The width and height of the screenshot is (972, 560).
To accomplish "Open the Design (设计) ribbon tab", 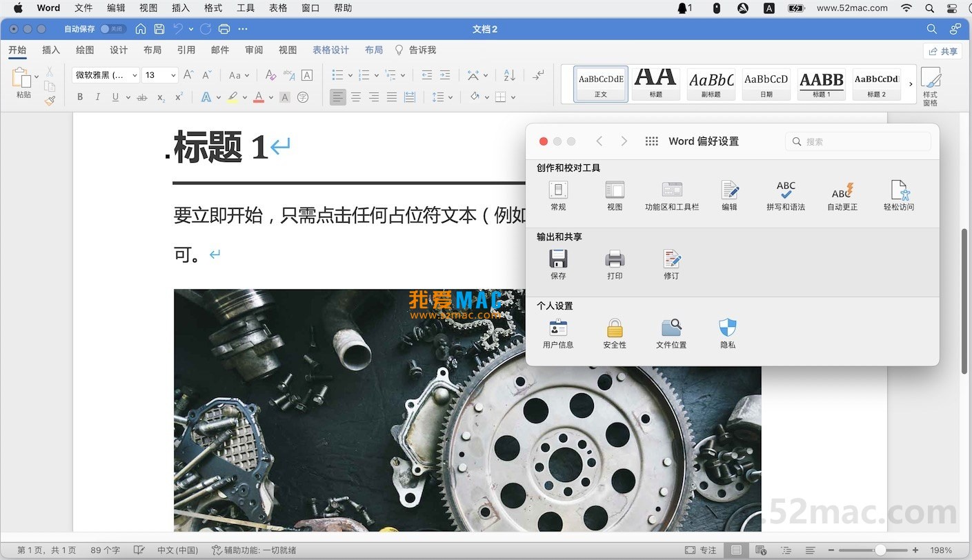I will (119, 50).
